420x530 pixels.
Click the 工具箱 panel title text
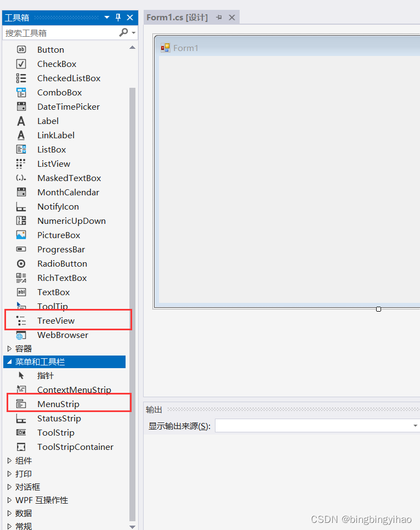(x=17, y=18)
